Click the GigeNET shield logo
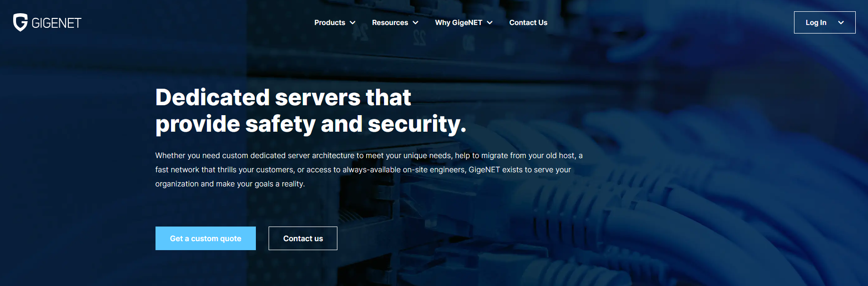This screenshot has width=868, height=286. pyautogui.click(x=20, y=22)
